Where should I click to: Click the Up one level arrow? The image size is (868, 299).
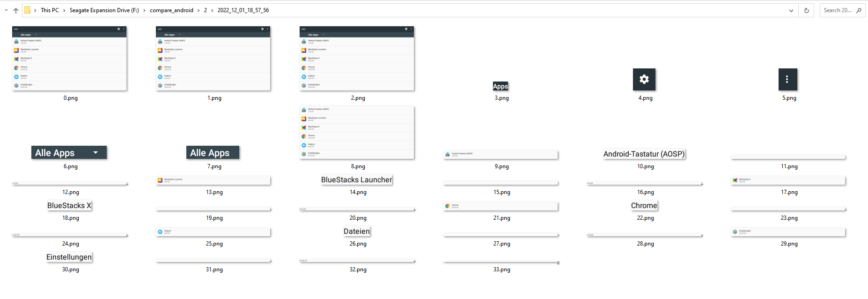point(16,10)
